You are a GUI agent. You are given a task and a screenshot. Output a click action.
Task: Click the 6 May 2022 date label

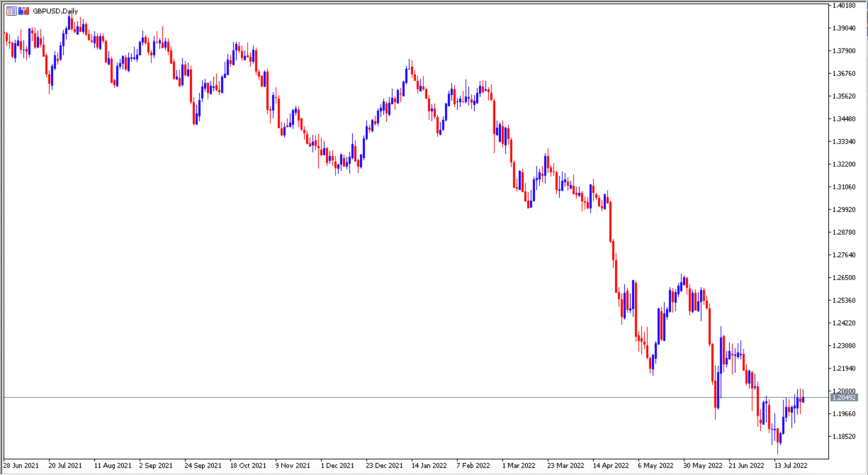(x=656, y=465)
